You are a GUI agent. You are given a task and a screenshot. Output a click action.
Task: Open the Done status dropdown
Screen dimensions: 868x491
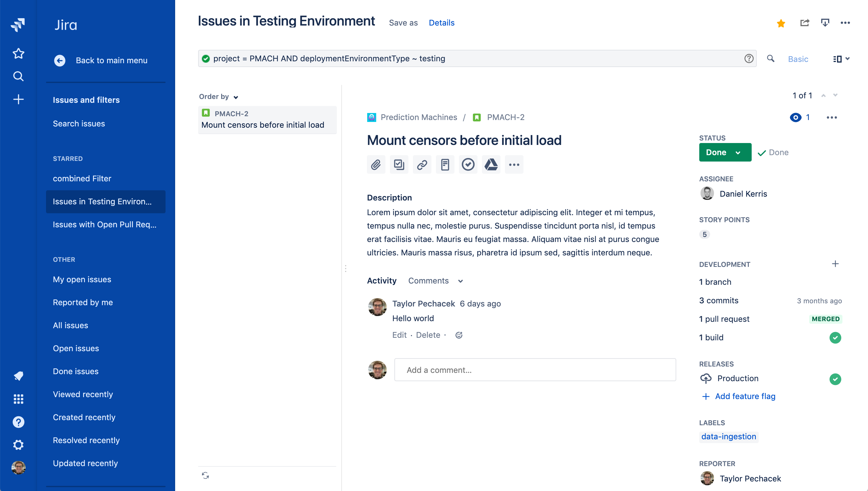coord(725,152)
